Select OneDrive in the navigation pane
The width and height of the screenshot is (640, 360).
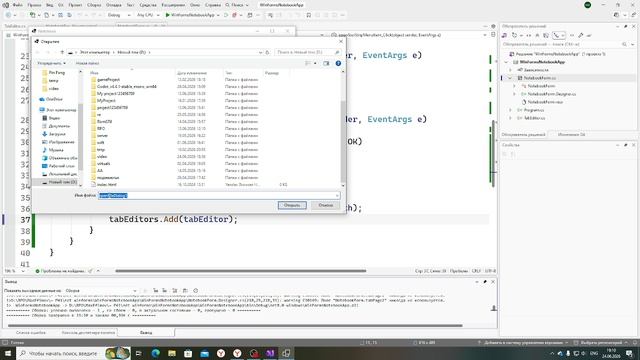(54, 99)
